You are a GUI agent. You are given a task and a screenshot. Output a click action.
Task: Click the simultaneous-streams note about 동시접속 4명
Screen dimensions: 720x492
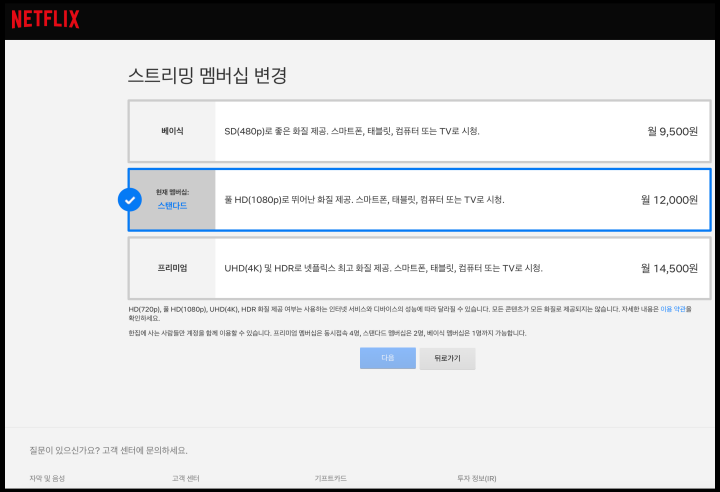[x=327, y=333]
